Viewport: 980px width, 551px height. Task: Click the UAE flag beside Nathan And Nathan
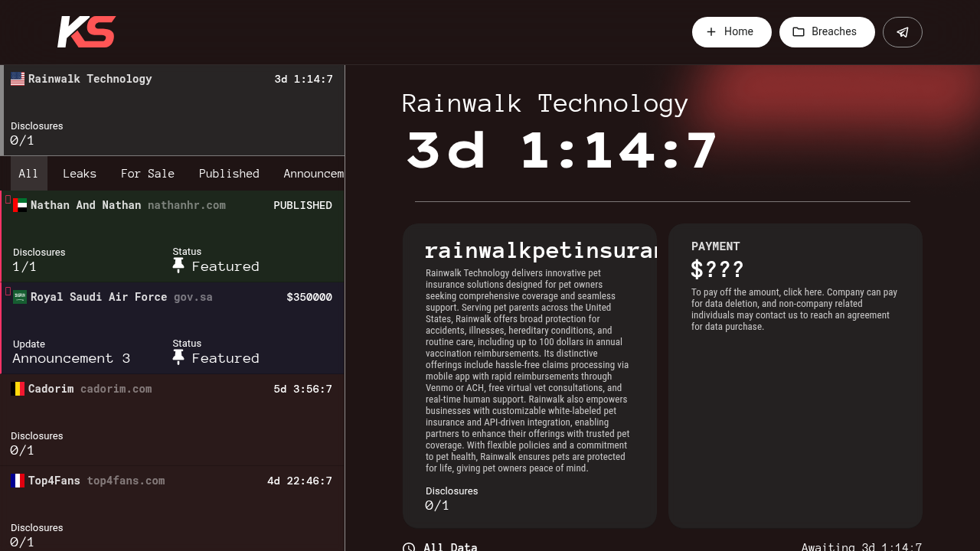20,205
